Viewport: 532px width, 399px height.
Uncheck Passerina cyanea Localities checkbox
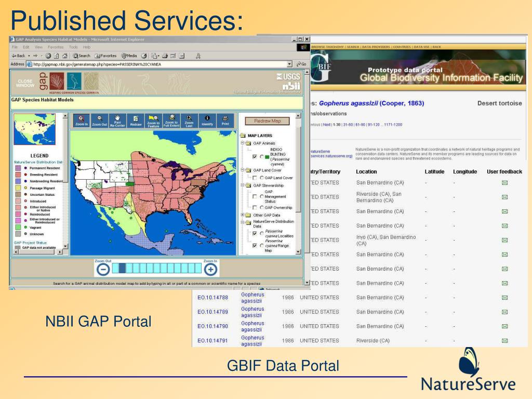(255, 233)
